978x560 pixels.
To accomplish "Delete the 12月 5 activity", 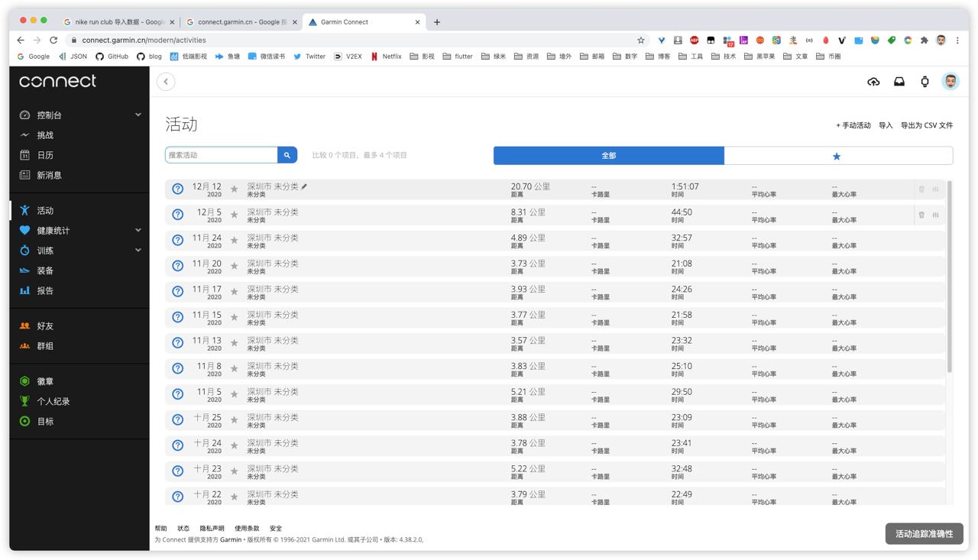I will 921,215.
